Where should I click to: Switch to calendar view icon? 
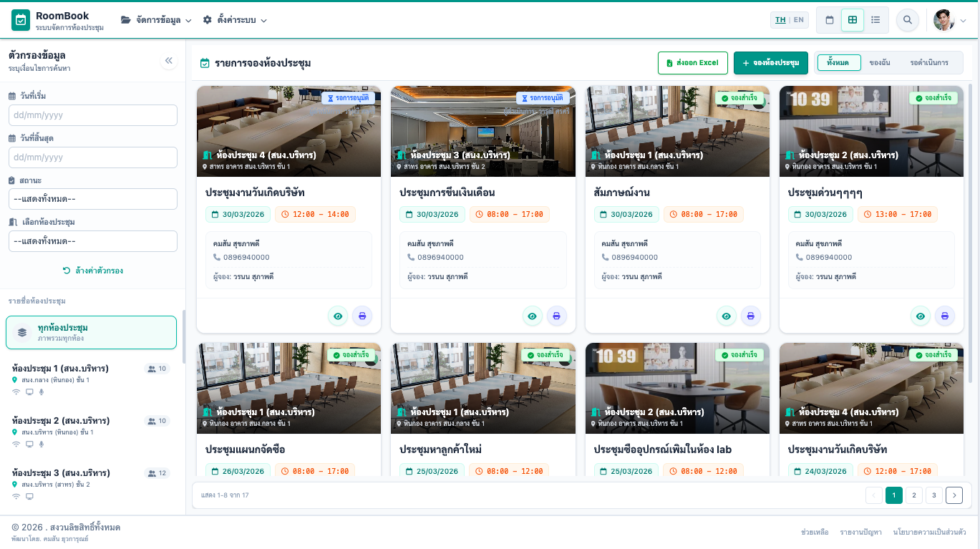coord(830,20)
